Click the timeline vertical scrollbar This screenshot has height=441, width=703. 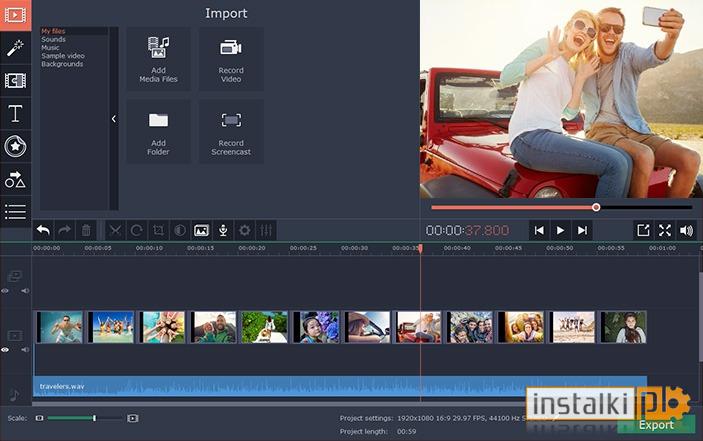tap(700, 316)
